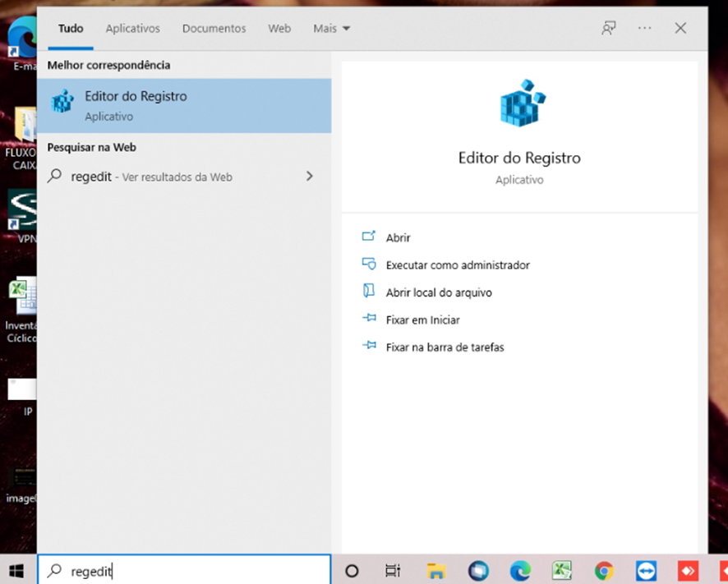Open Excel from the taskbar
The image size is (728, 584).
coord(562,571)
